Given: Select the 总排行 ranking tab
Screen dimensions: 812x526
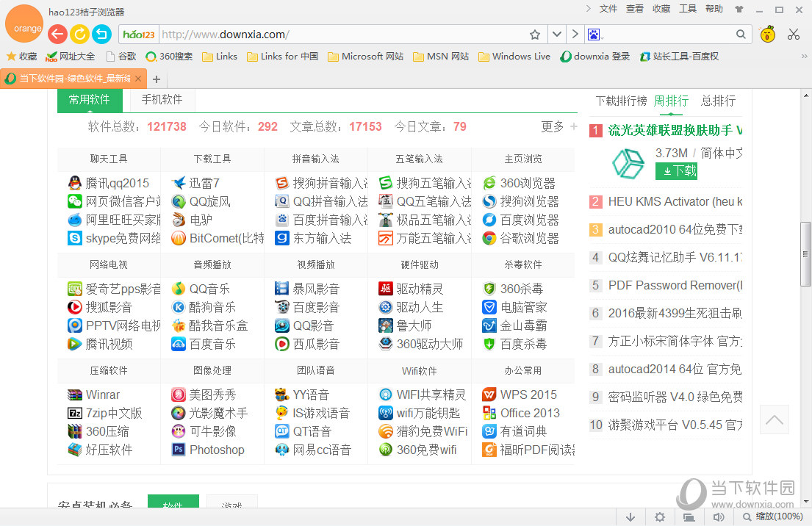Looking at the screenshot, I should tap(718, 101).
